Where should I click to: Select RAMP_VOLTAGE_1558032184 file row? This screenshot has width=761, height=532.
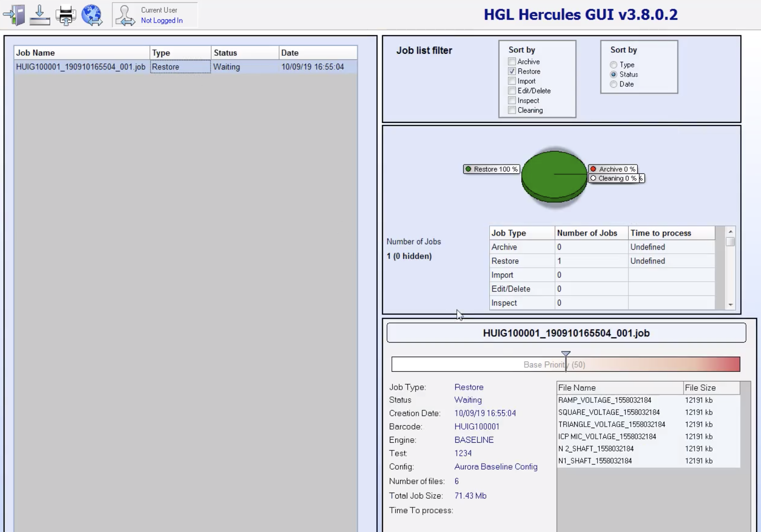(x=605, y=400)
